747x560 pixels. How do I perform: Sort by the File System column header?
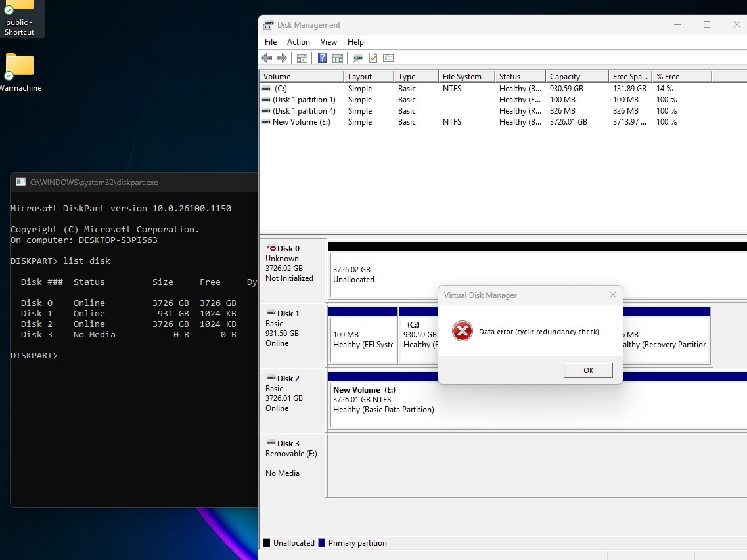(x=462, y=77)
